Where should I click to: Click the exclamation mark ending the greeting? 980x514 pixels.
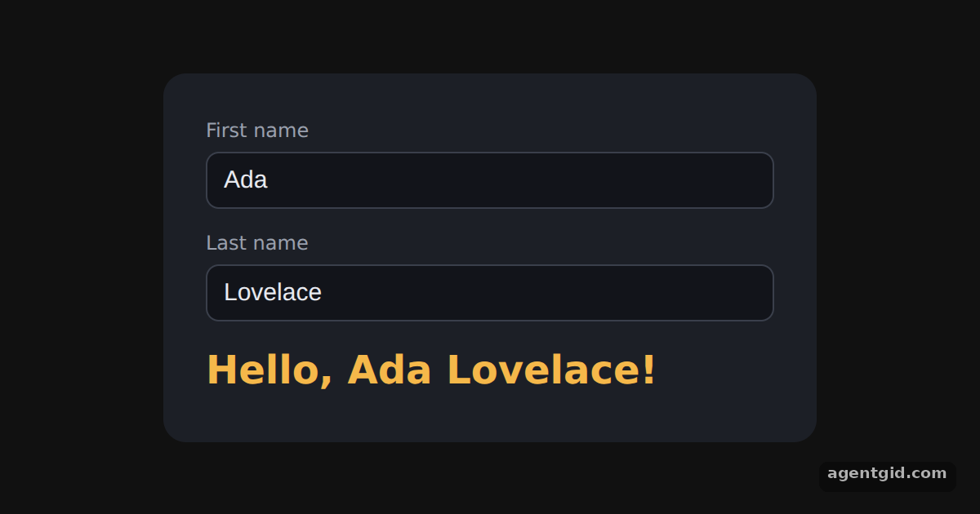tap(650, 370)
